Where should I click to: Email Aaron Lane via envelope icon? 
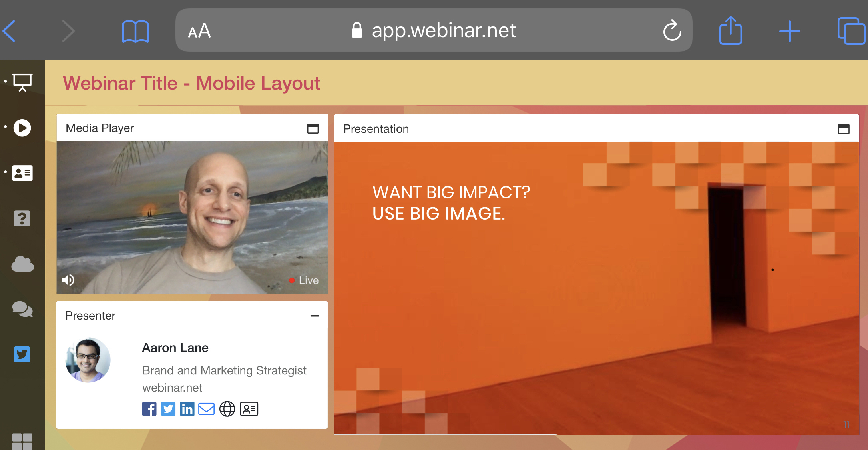click(x=207, y=409)
